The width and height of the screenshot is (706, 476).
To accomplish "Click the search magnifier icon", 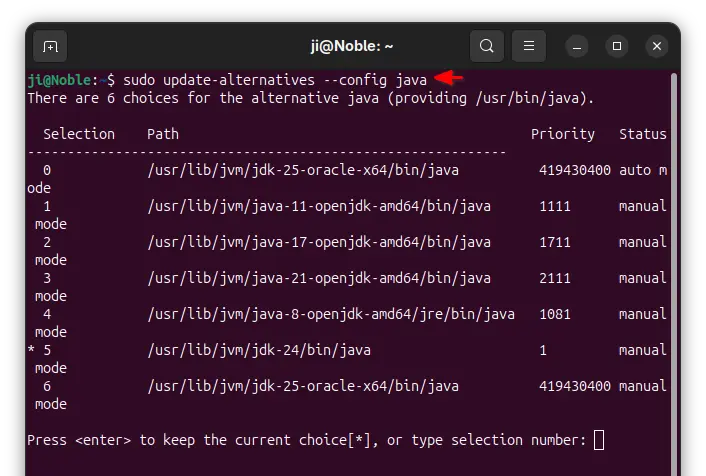I will point(486,46).
